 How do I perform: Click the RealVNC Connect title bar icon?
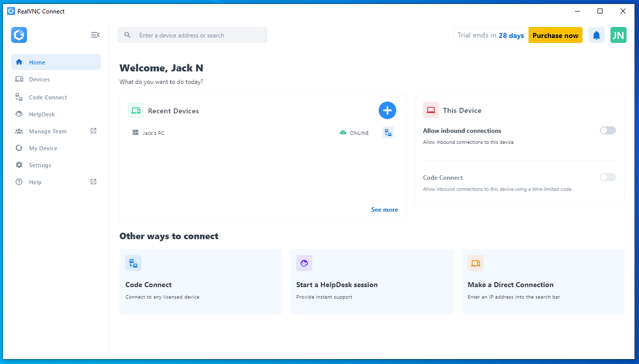[11, 11]
